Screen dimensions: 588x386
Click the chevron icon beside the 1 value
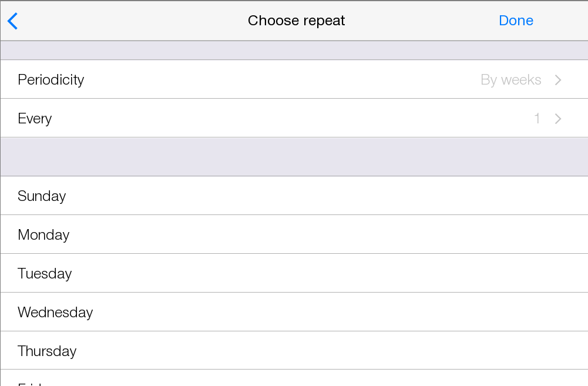558,119
